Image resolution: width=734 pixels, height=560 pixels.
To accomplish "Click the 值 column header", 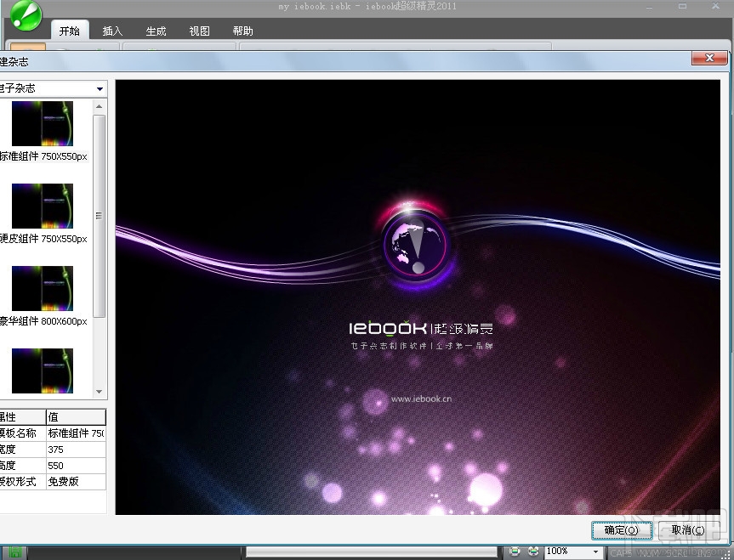I will [76, 417].
